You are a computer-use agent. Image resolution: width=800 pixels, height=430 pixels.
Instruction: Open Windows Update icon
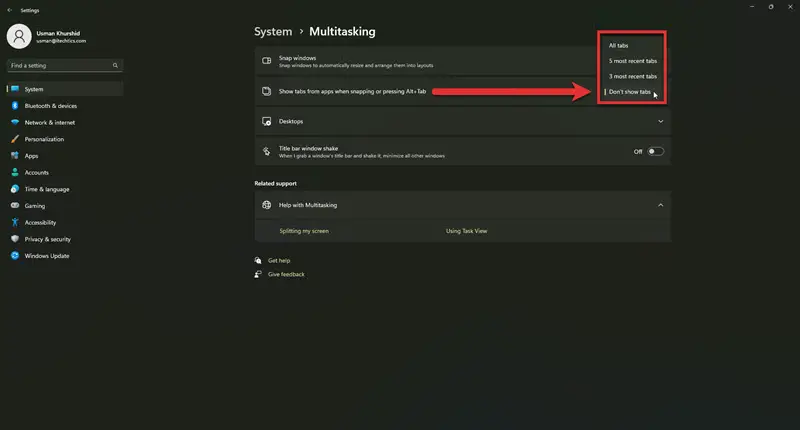coord(15,256)
